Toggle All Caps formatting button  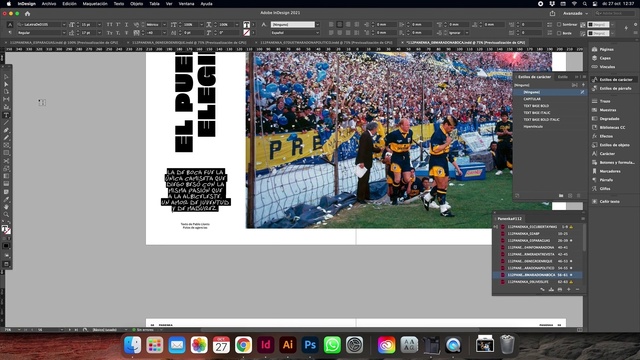(x=109, y=24)
